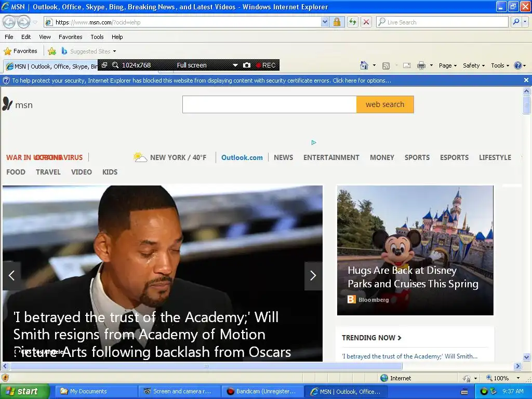532x399 pixels.
Task: Click the Print icon
Action: 421,65
